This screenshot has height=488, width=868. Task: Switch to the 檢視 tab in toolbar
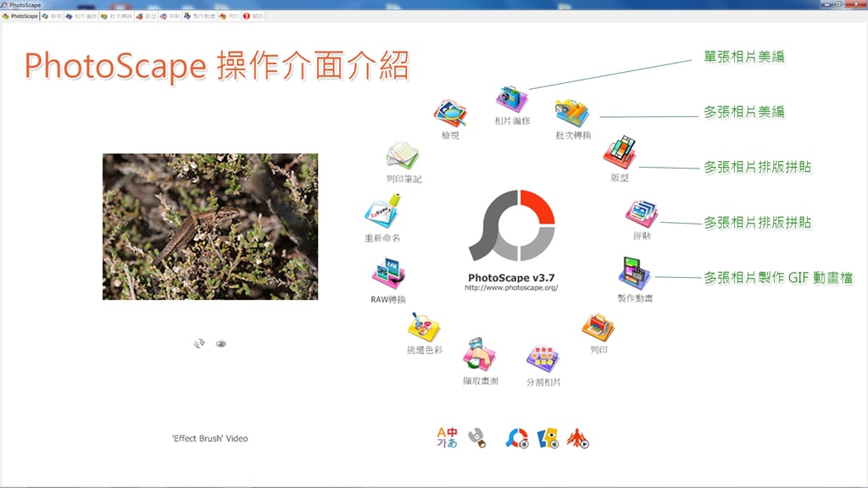(x=52, y=16)
